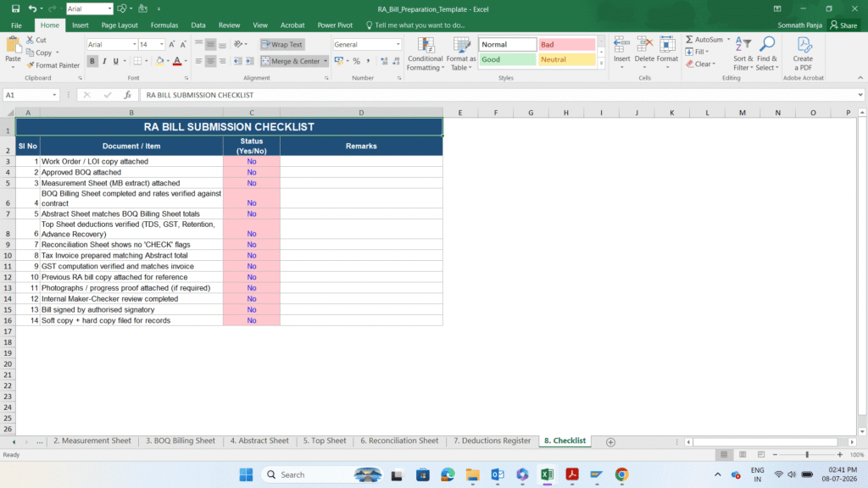This screenshot has width=868, height=488.
Task: Click the Insert cells icon
Action: coord(621,45)
